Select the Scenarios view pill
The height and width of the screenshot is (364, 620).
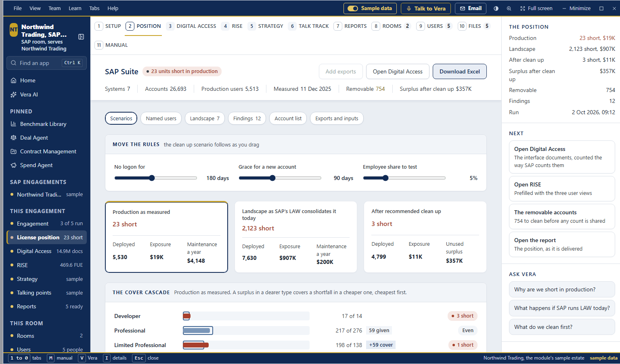tap(121, 118)
